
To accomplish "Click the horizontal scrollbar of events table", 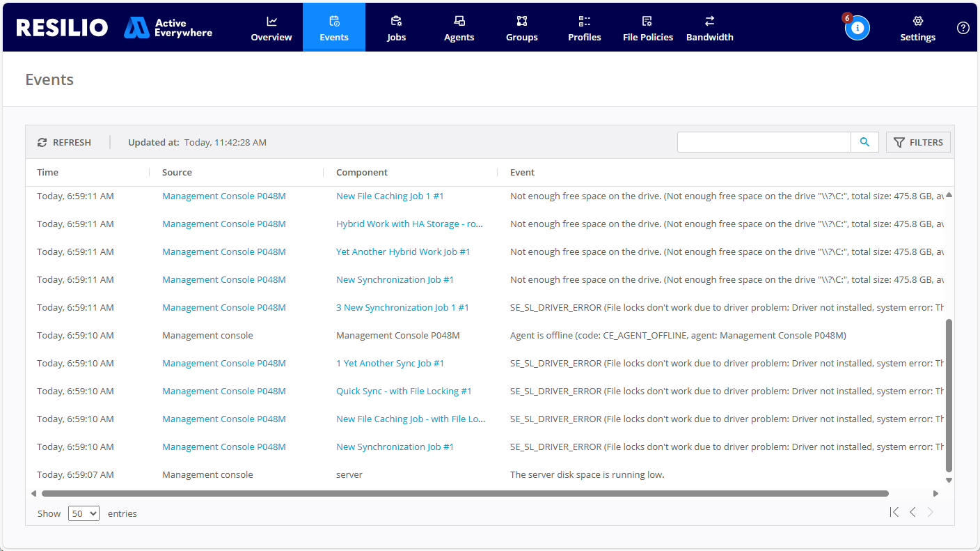I will pyautogui.click(x=464, y=493).
